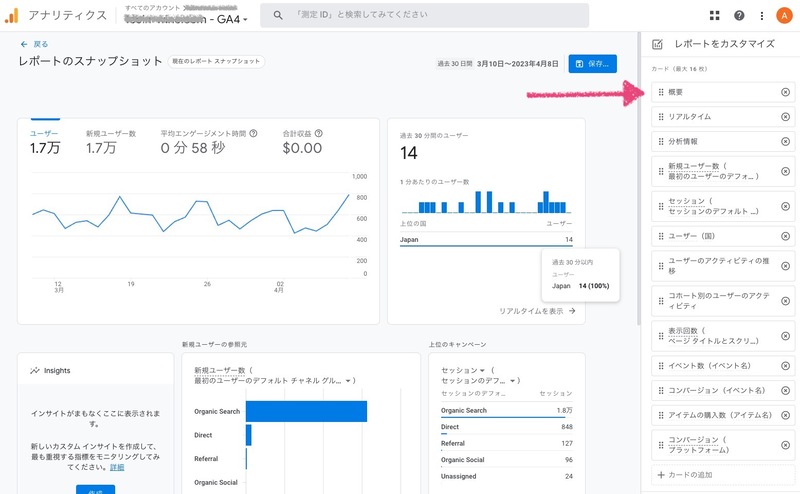Open the orange account avatar
The image size is (800, 494).
tap(784, 15)
